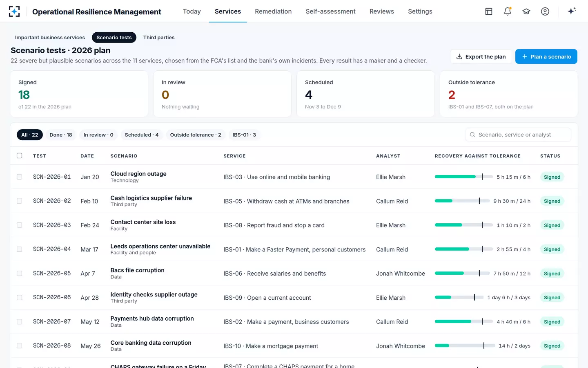This screenshot has height=368, width=588.
Task: Open the notifications bell
Action: point(508,11)
